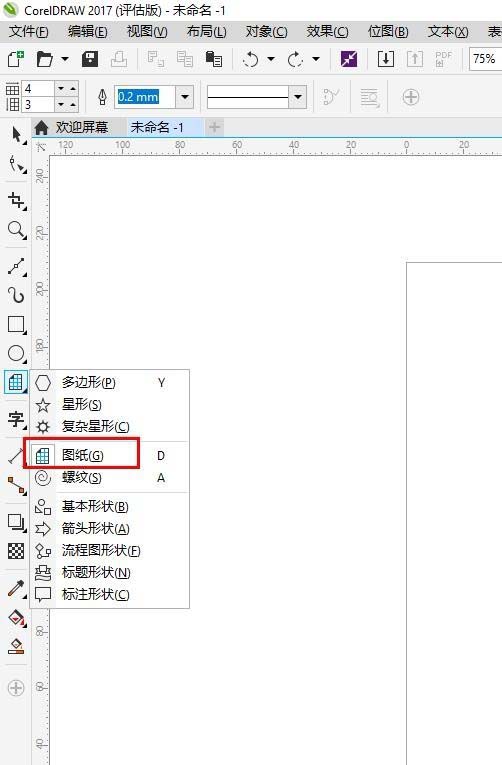Image resolution: width=502 pixels, height=765 pixels.
Task: Click the Redo arrow icon
Action: click(x=295, y=59)
